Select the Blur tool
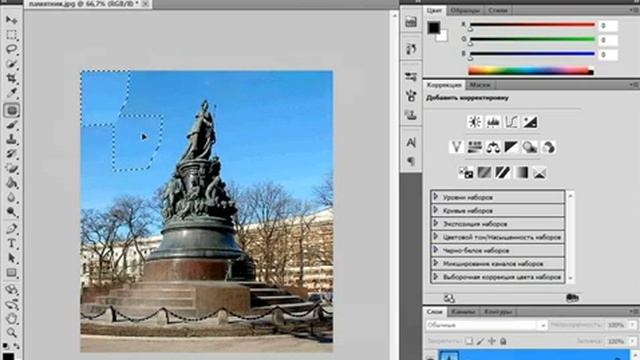 click(x=11, y=198)
